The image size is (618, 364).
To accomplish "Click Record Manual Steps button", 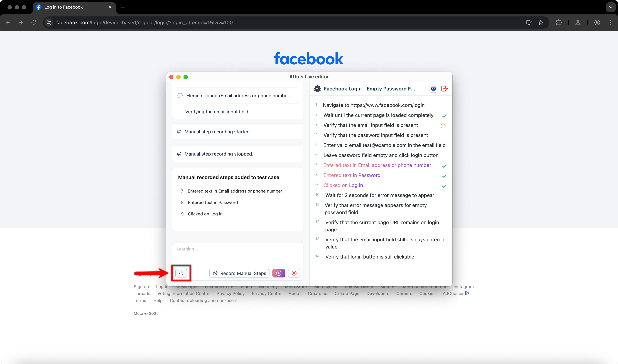I will tap(239, 273).
